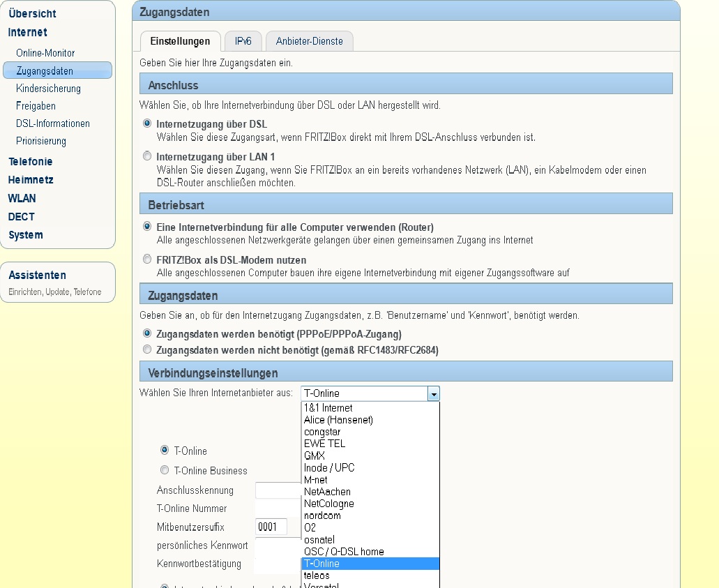Choose nordcom from provider list
Image resolution: width=719 pixels, height=588 pixels.
(370, 515)
